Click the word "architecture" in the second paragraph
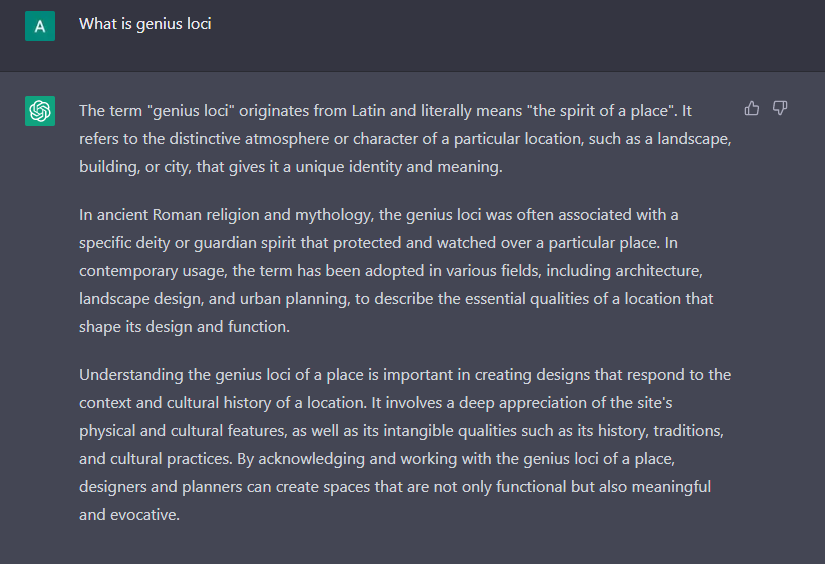This screenshot has width=825, height=564. tap(658, 271)
